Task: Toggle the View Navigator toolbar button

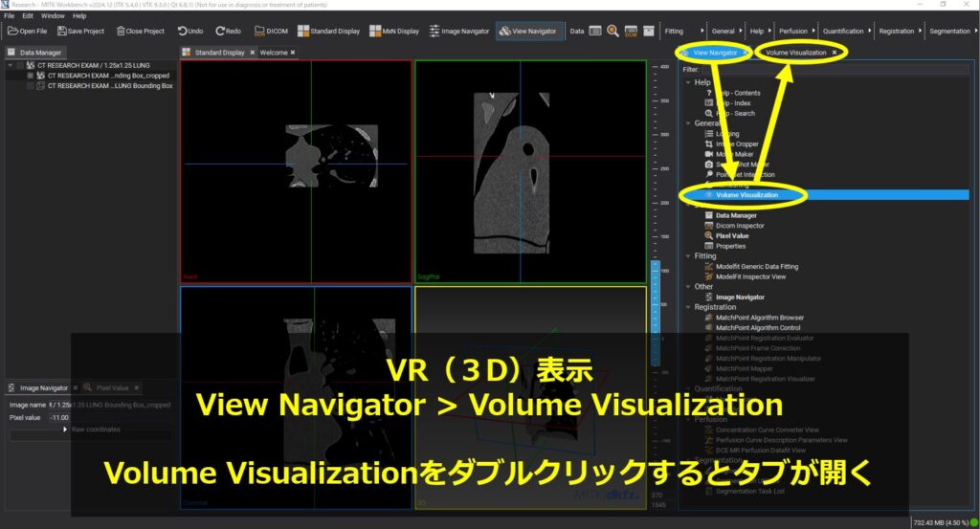Action: tap(528, 32)
